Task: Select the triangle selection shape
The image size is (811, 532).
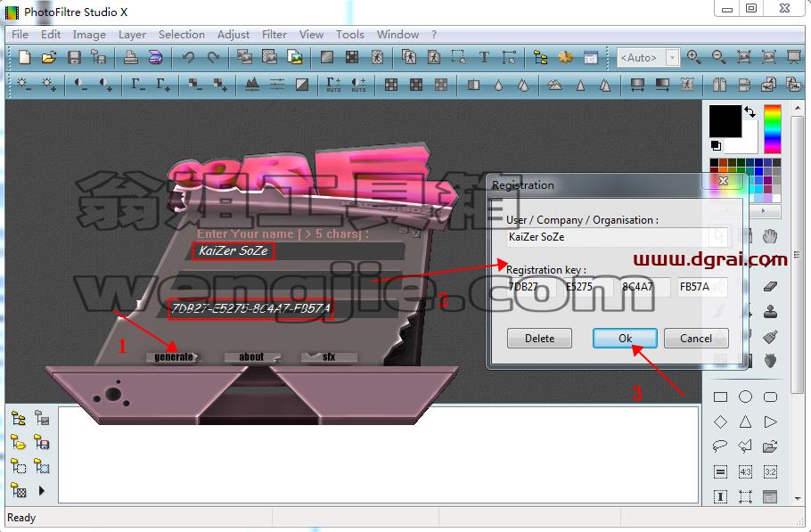Action: 745,422
